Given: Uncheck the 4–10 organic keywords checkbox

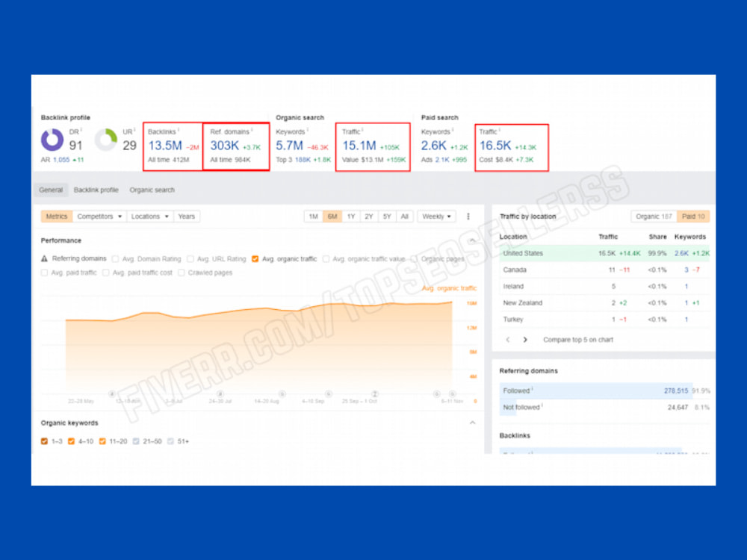Looking at the screenshot, I should [71, 441].
